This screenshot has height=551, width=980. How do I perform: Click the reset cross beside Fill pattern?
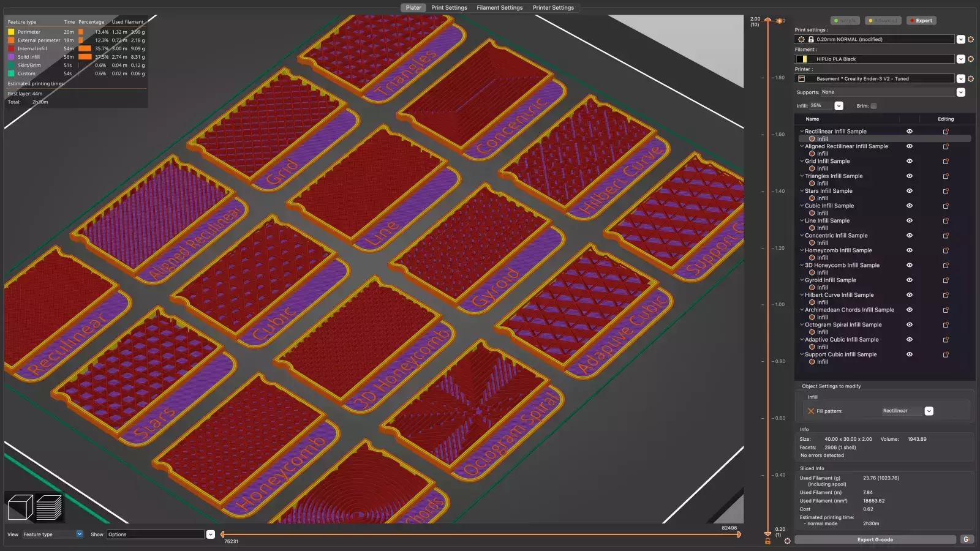[x=812, y=411]
